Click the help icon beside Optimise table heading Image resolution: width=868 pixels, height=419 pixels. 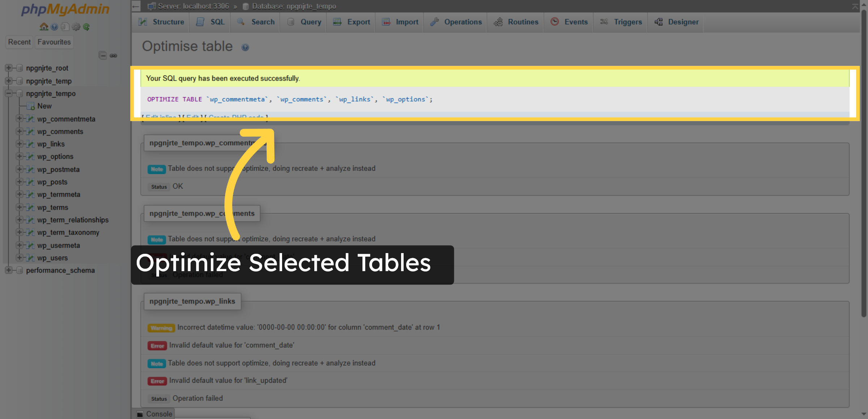246,47
